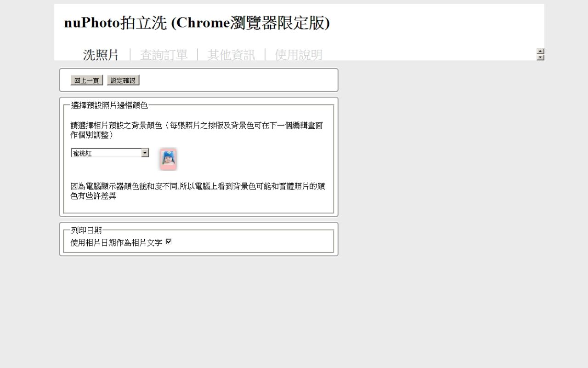The height and width of the screenshot is (368, 588).
Task: Toggle 使用相片日期作為相片文字 checkbox
Action: (169, 241)
